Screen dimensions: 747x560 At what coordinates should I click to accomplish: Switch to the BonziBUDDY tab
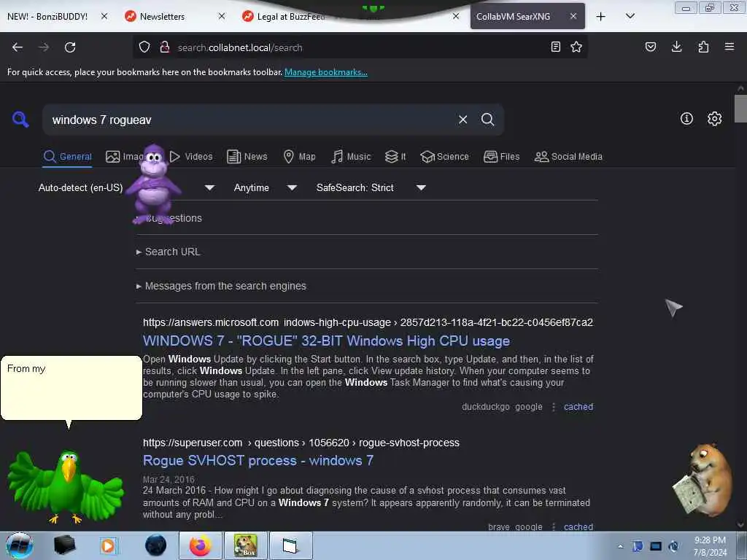[x=47, y=16]
